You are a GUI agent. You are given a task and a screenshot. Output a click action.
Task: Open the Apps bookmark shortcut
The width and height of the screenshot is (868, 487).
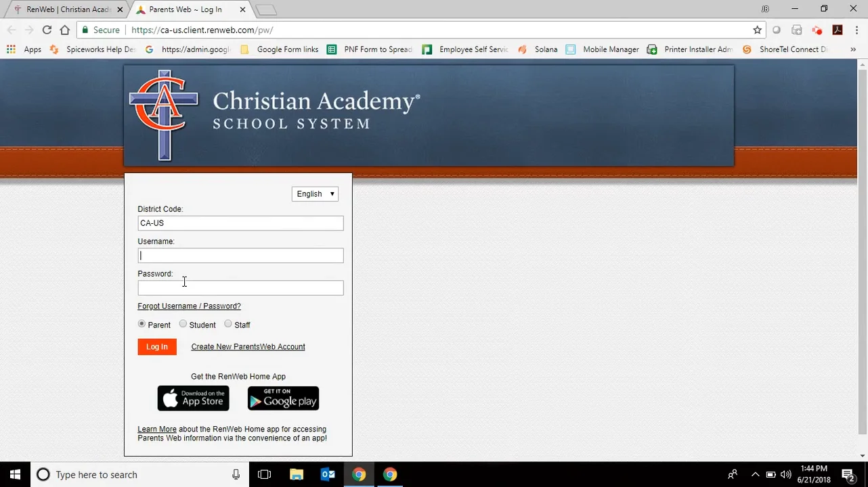(x=24, y=49)
